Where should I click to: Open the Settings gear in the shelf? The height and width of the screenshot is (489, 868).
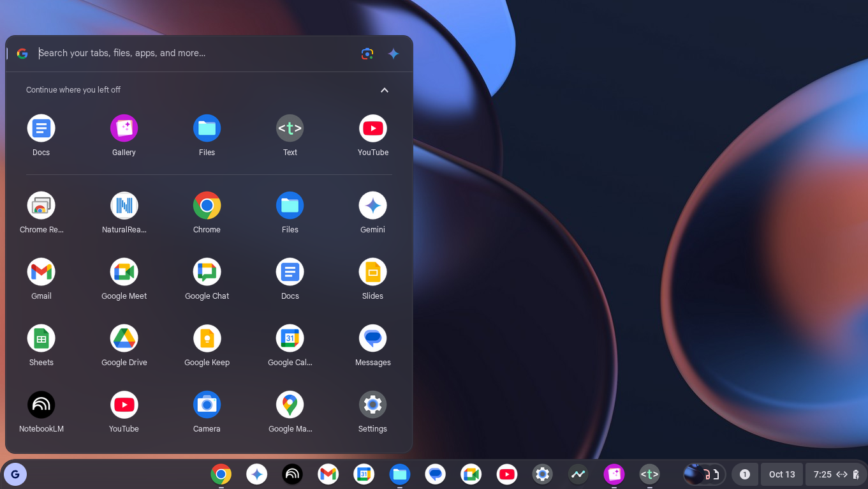(542, 474)
